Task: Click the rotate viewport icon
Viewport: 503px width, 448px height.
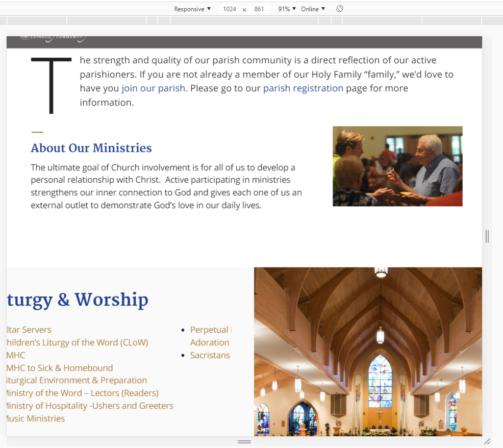Action: 340,9
